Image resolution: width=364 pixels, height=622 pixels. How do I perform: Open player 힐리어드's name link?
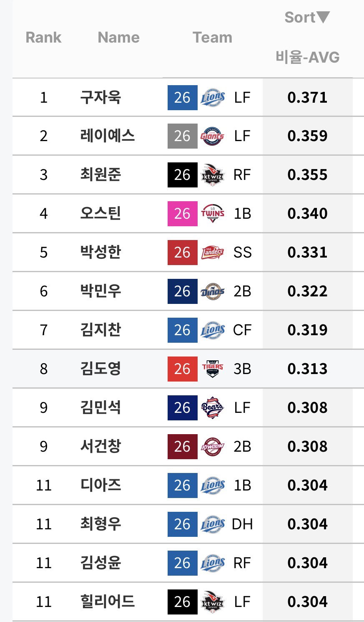click(108, 602)
